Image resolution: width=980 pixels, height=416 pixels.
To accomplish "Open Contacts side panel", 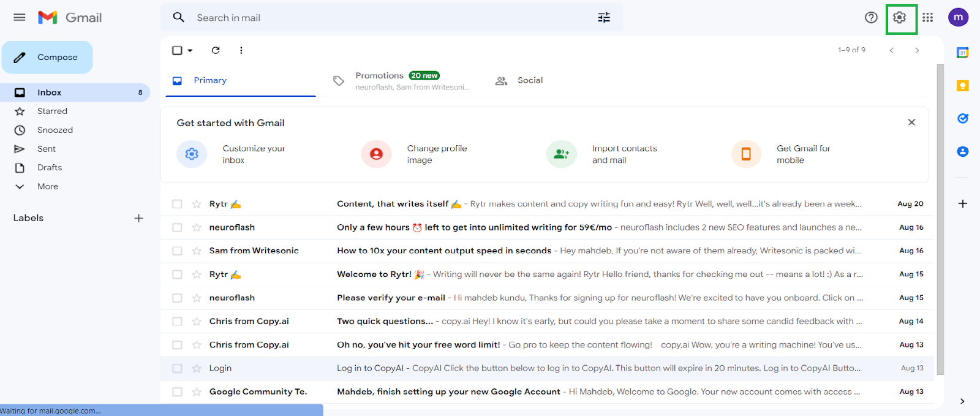I will 963,151.
